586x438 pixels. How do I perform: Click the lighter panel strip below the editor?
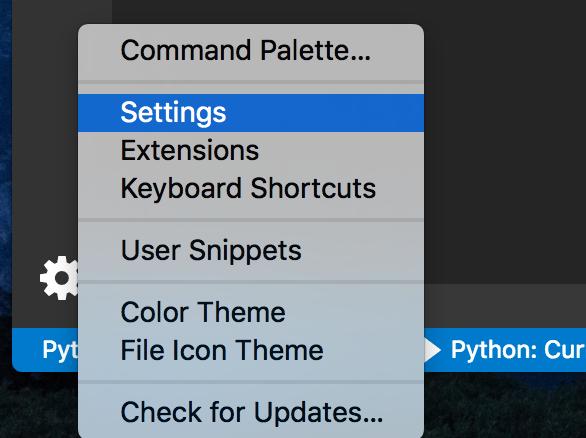(505, 305)
